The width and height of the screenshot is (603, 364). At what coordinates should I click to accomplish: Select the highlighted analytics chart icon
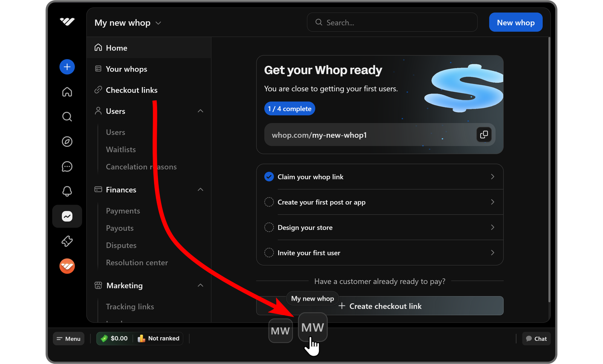67,216
